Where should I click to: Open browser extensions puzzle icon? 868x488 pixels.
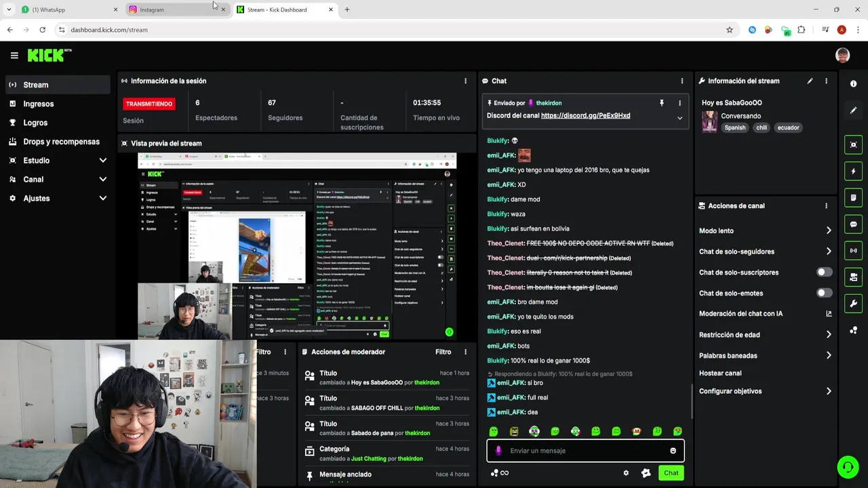click(802, 30)
